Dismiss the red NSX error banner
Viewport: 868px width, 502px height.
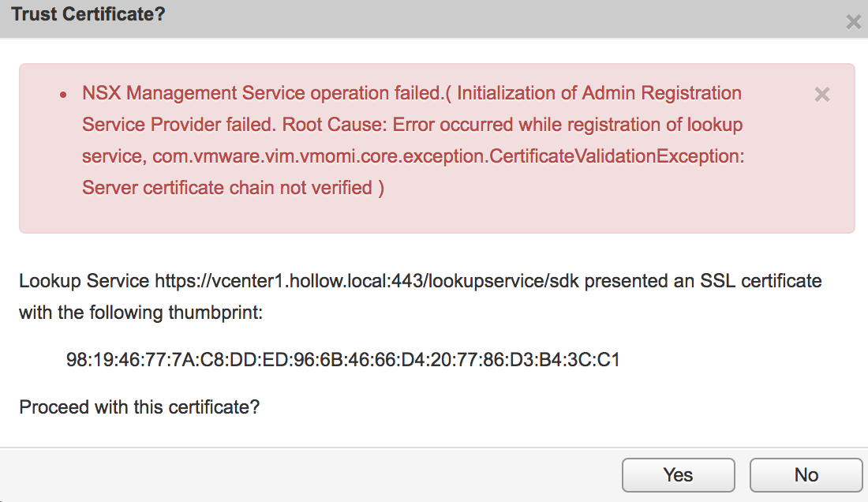[x=822, y=95]
